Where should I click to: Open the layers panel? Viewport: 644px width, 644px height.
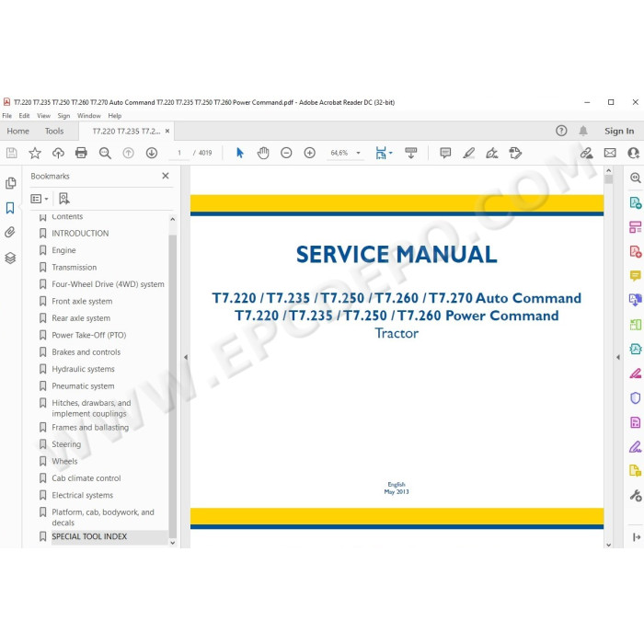click(10, 258)
